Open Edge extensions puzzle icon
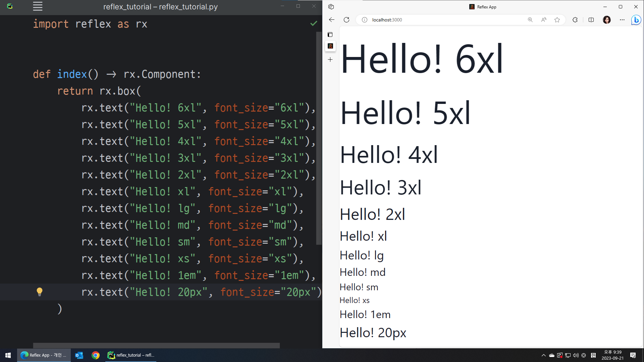Screen dimensions: 644x362 pyautogui.click(x=575, y=20)
